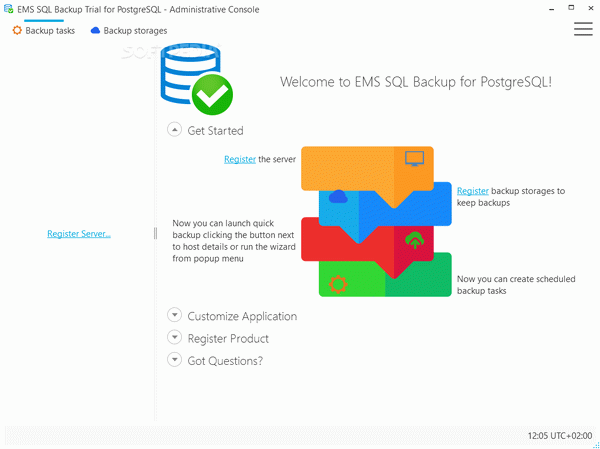Click the EMS SQL Backup title bar icon
600x449 pixels.
coord(9,9)
